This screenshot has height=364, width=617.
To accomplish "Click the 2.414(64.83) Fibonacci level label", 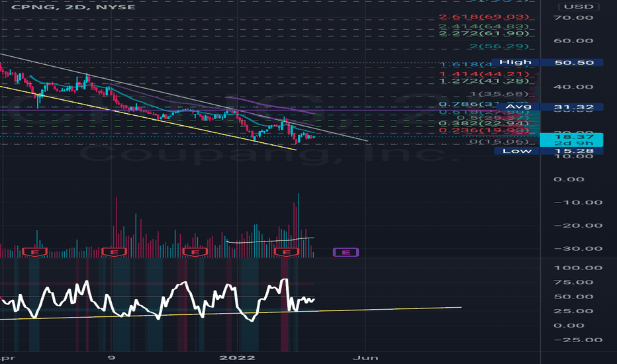I will click(x=484, y=26).
